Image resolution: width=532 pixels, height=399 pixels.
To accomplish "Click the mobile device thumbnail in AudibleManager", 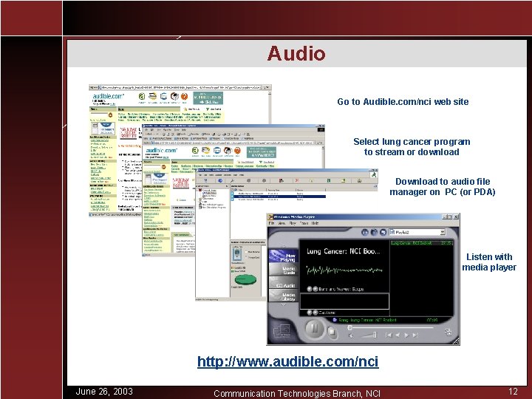I will click(237, 254).
